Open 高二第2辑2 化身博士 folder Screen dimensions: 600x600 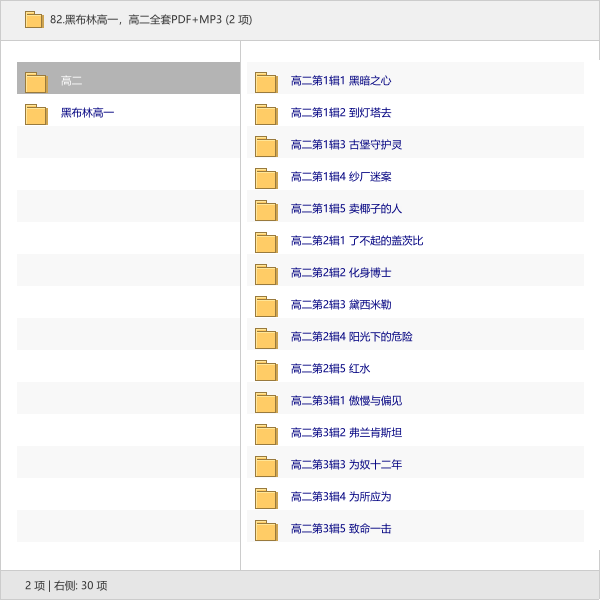340,273
